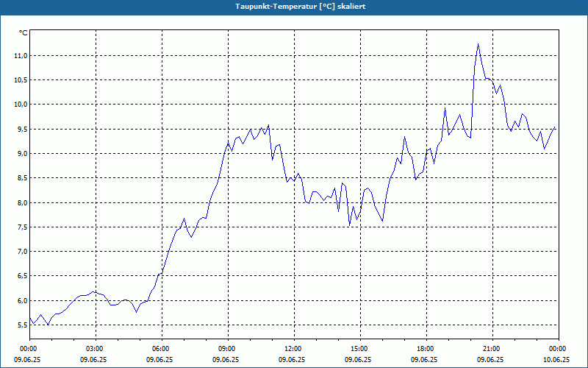Select the '6,0' y-axis label

coord(22,301)
